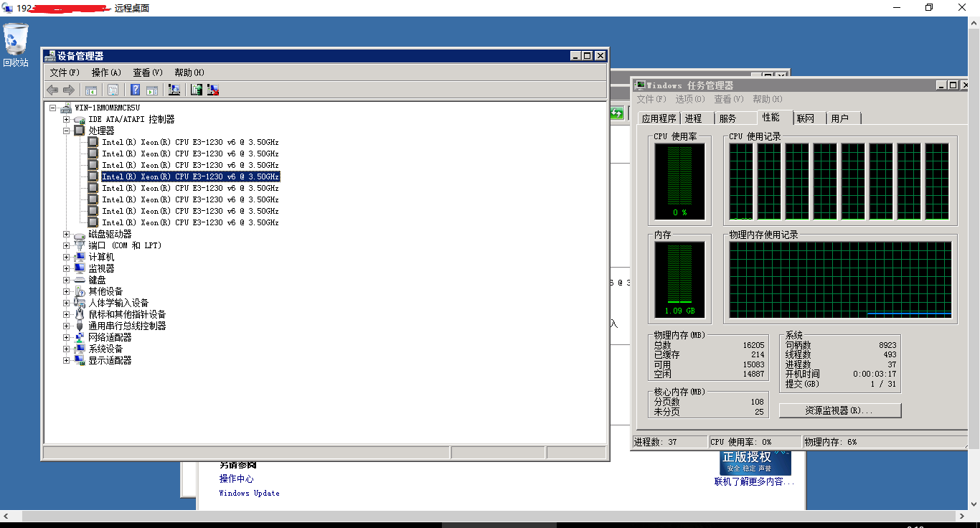Click the icon beside 显示适配器
The height and width of the screenshot is (528, 980).
[80, 360]
